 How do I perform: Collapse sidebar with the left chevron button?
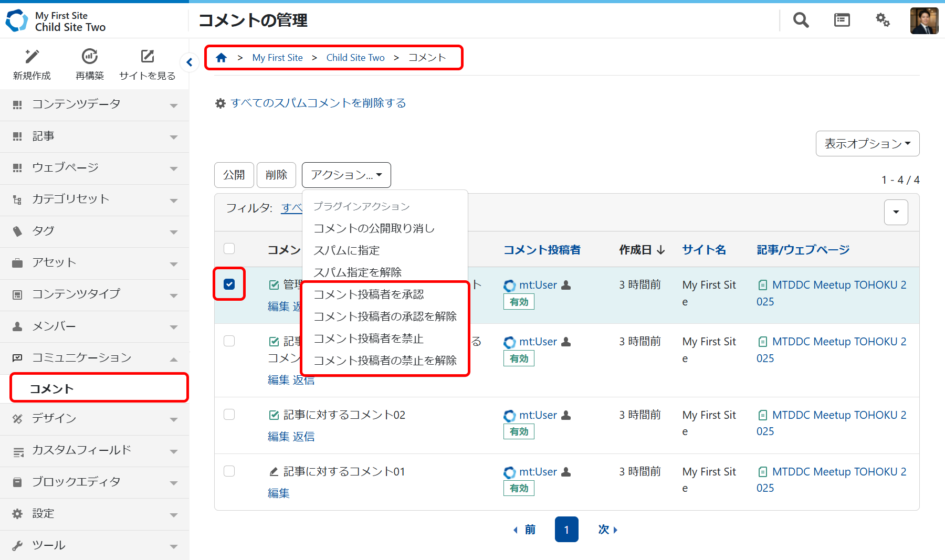click(x=190, y=62)
